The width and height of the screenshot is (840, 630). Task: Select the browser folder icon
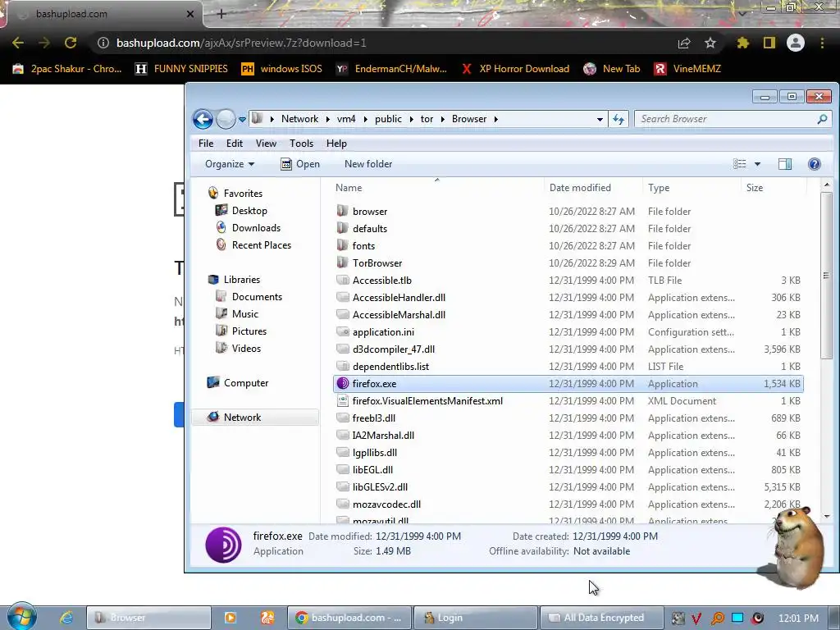pyautogui.click(x=342, y=211)
